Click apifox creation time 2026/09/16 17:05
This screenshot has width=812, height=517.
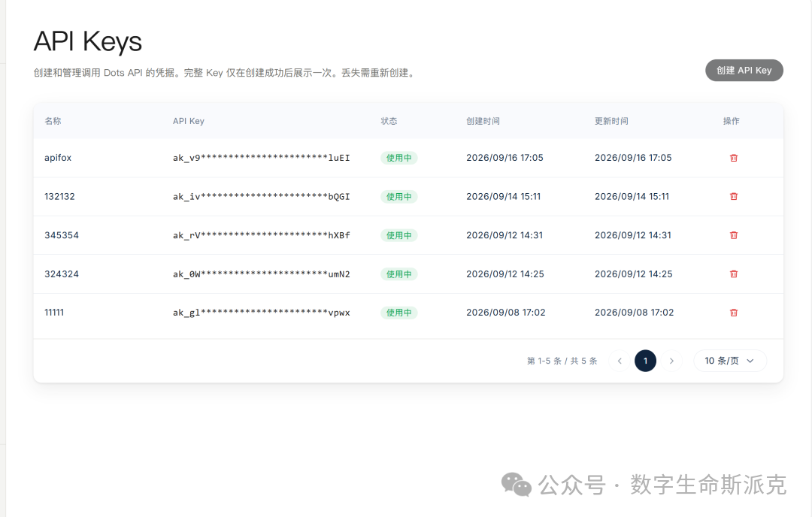505,158
